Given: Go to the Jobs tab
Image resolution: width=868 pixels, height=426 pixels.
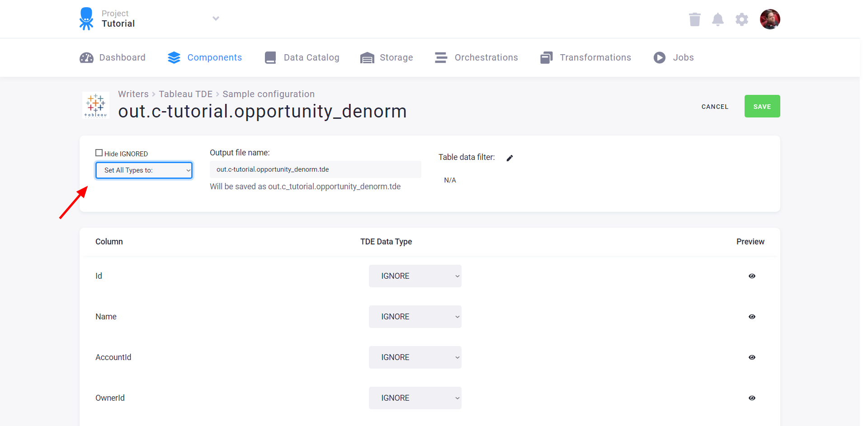Looking at the screenshot, I should coord(674,57).
